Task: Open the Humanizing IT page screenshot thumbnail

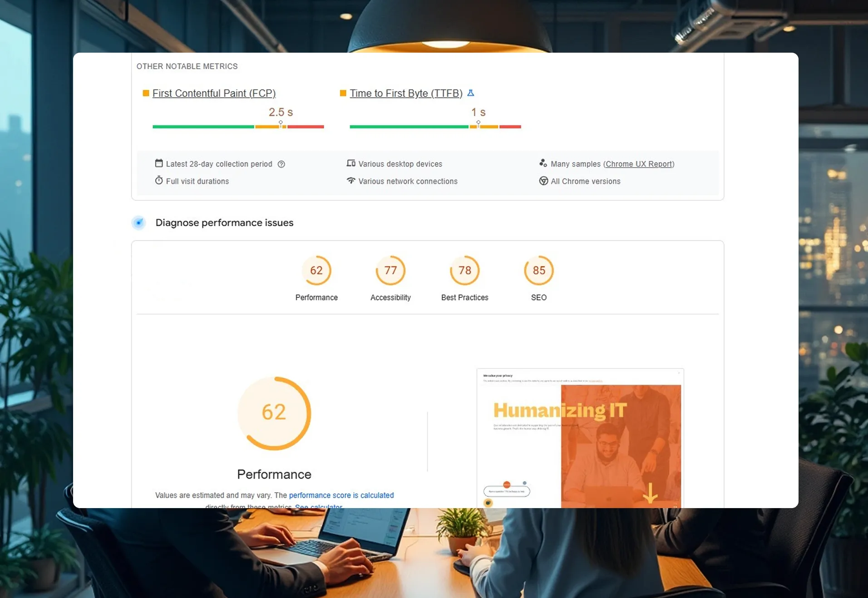Action: coord(580,439)
